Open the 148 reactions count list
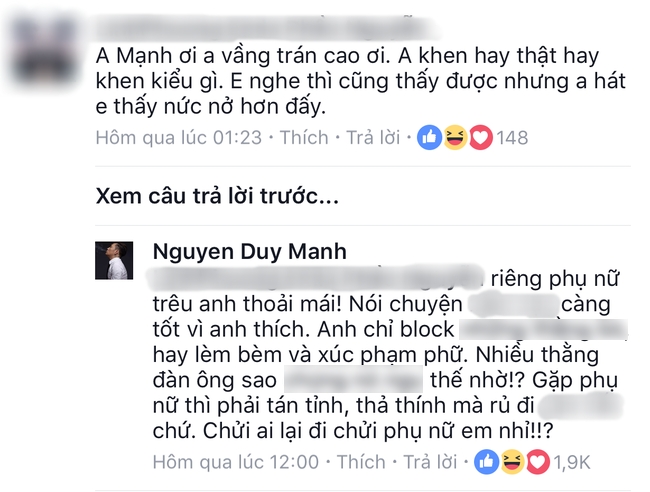Screen dimensions: 650x492 coord(512,138)
